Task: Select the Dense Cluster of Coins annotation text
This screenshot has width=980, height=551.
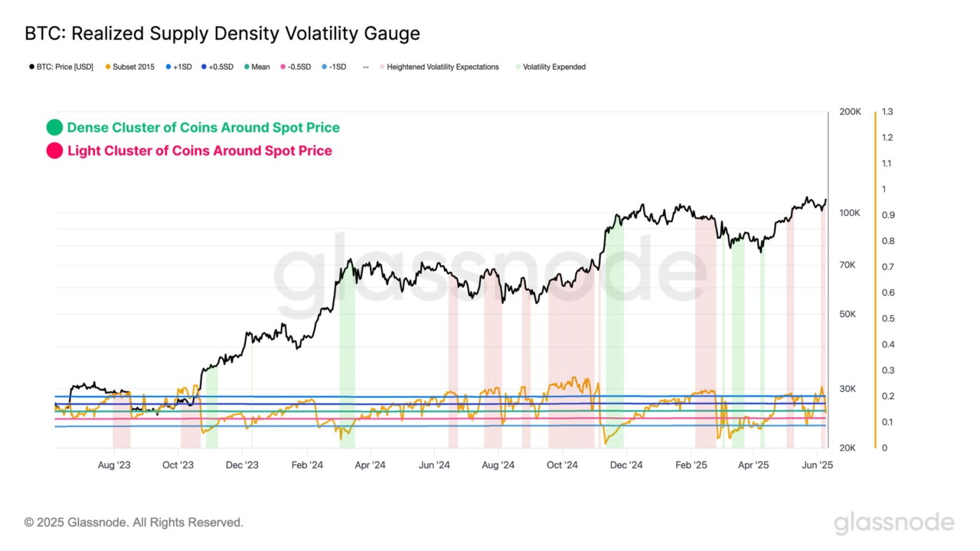Action: 204,128
